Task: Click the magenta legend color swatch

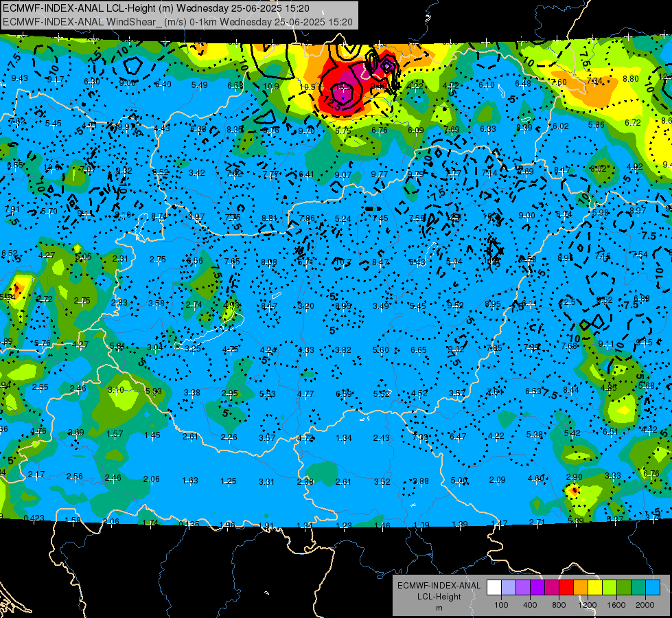Action: pos(552,588)
